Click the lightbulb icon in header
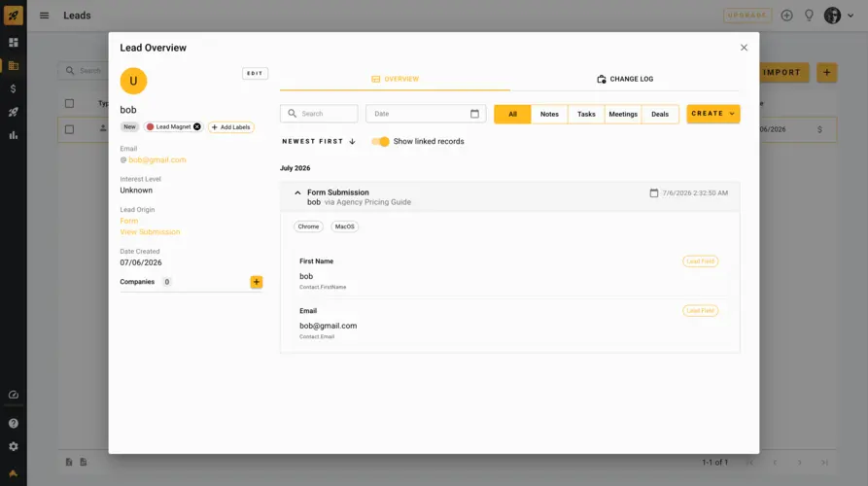Screen dimensions: 868x486 (x=810, y=16)
